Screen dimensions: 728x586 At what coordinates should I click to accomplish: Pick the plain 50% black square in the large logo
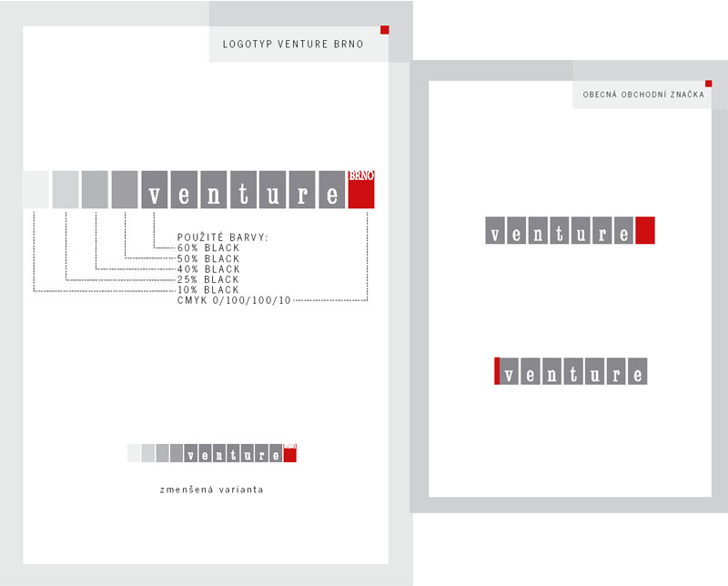click(125, 189)
